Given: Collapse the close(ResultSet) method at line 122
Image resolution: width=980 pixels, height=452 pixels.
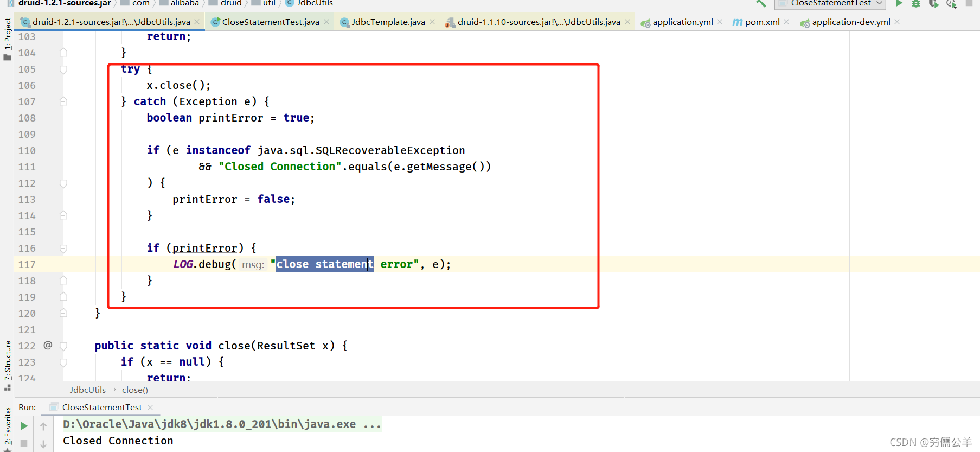Looking at the screenshot, I should 63,346.
